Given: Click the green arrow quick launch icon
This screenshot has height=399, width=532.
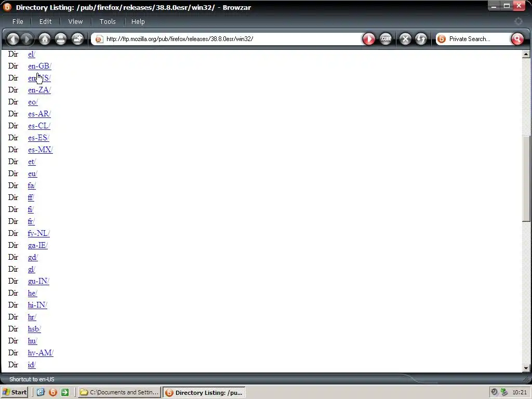Looking at the screenshot, I should [x=65, y=392].
